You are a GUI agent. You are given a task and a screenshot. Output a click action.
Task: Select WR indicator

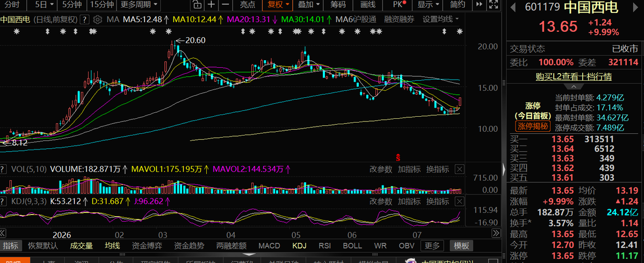click(x=380, y=246)
